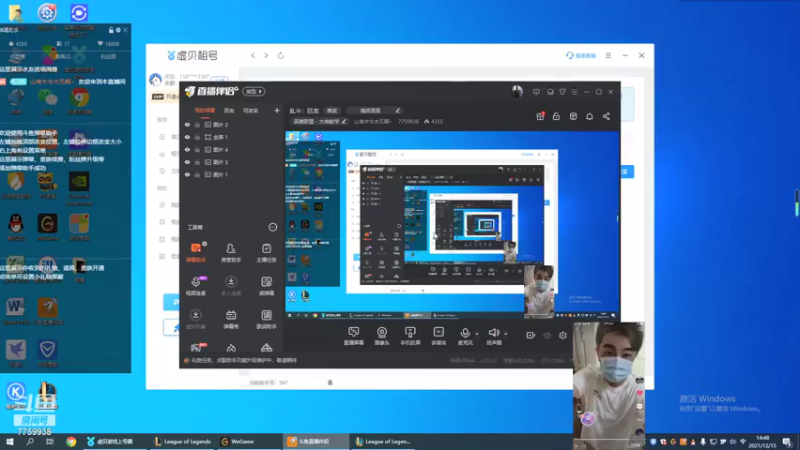Viewport: 800px width, 450px height.
Task: Open the gear settings in streaming toolbar
Action: click(x=563, y=335)
